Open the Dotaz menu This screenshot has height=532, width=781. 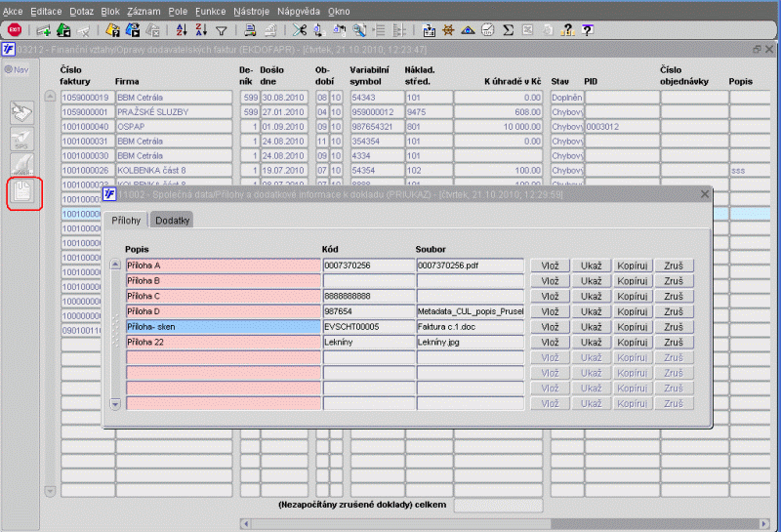click(81, 10)
